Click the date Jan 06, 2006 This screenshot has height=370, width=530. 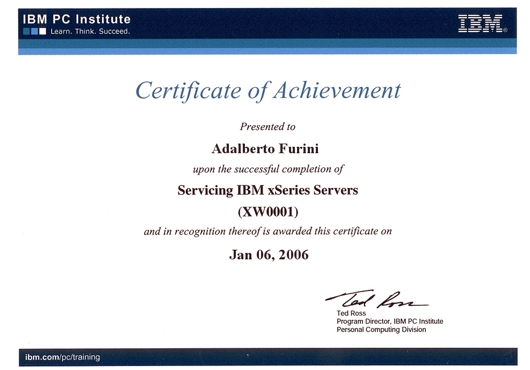(x=269, y=255)
